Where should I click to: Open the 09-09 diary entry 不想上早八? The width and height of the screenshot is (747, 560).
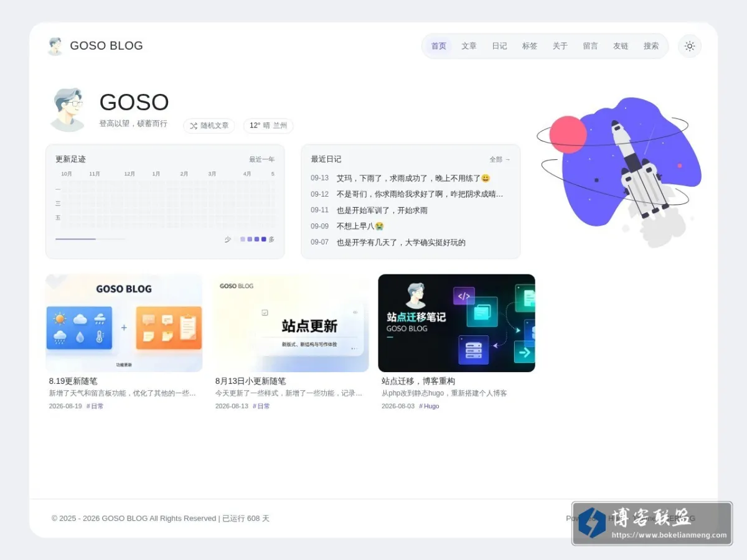pos(411,226)
